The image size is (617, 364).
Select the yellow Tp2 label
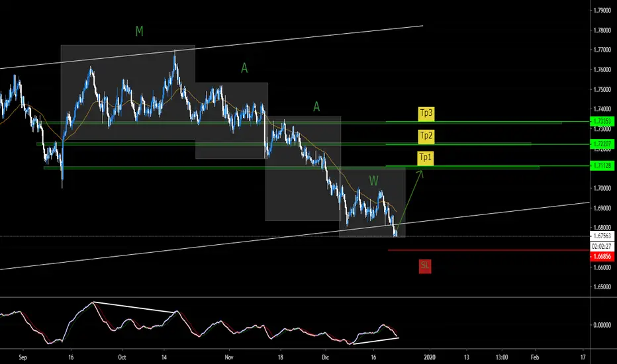coord(426,136)
